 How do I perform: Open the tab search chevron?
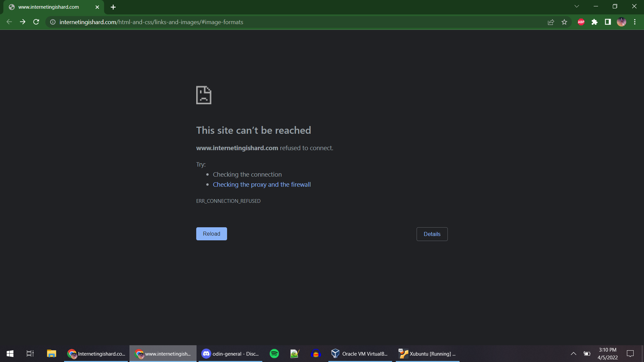[577, 6]
